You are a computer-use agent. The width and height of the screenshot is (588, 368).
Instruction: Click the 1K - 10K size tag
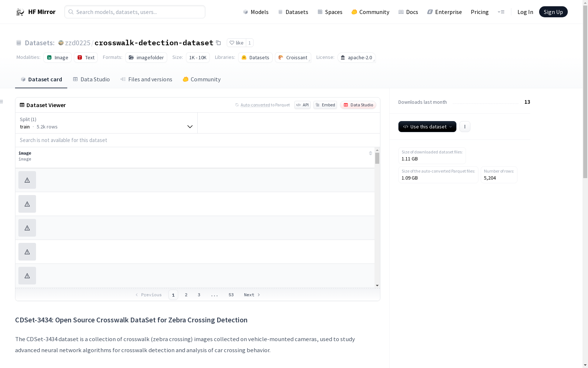tap(198, 57)
